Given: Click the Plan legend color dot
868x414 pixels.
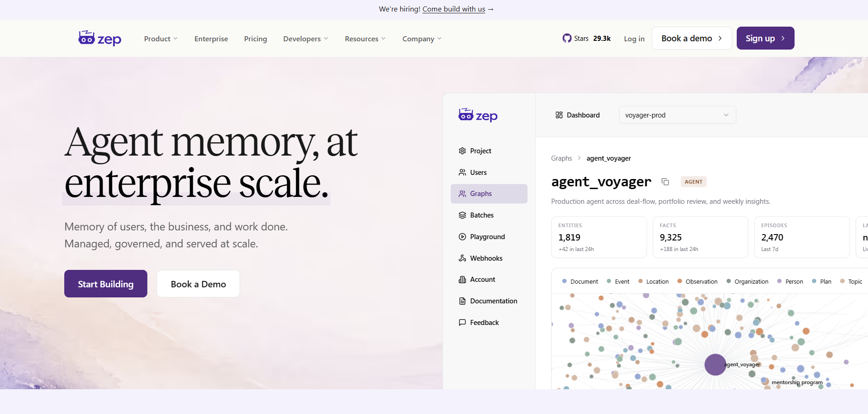Looking at the screenshot, I should point(814,281).
